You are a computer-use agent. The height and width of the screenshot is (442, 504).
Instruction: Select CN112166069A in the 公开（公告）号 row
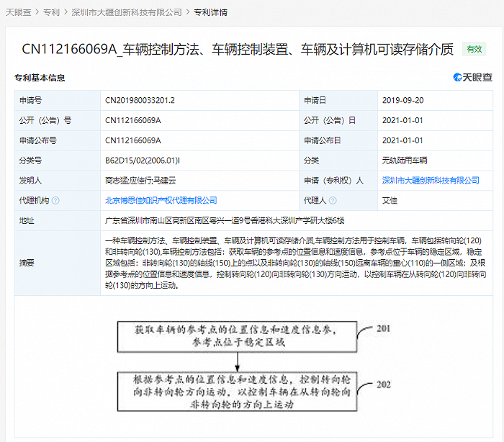pyautogui.click(x=132, y=120)
